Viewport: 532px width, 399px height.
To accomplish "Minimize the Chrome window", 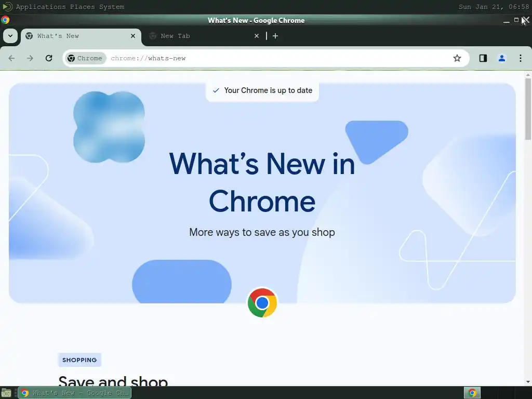I will coord(506,20).
